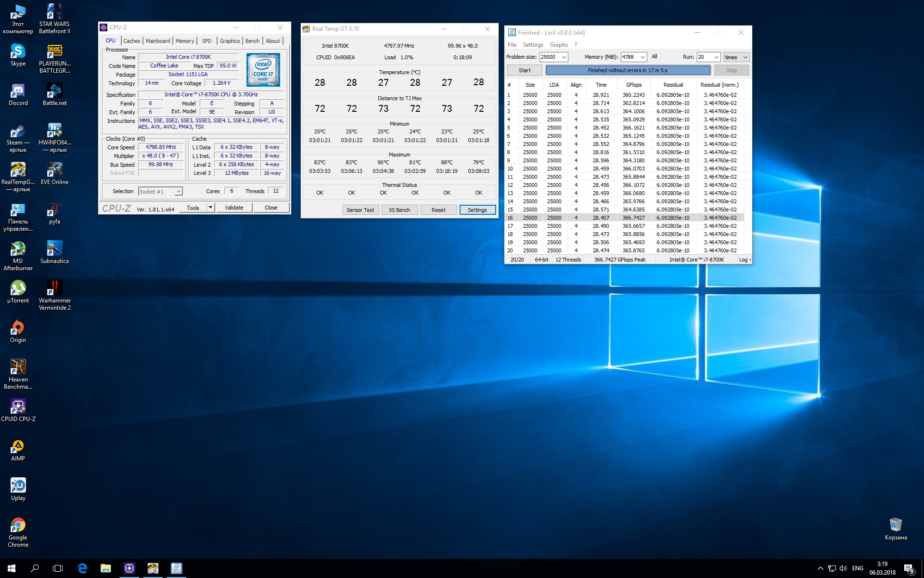Click the Battle.net desktop icon
Screen dimensions: 924x578
coord(54,91)
